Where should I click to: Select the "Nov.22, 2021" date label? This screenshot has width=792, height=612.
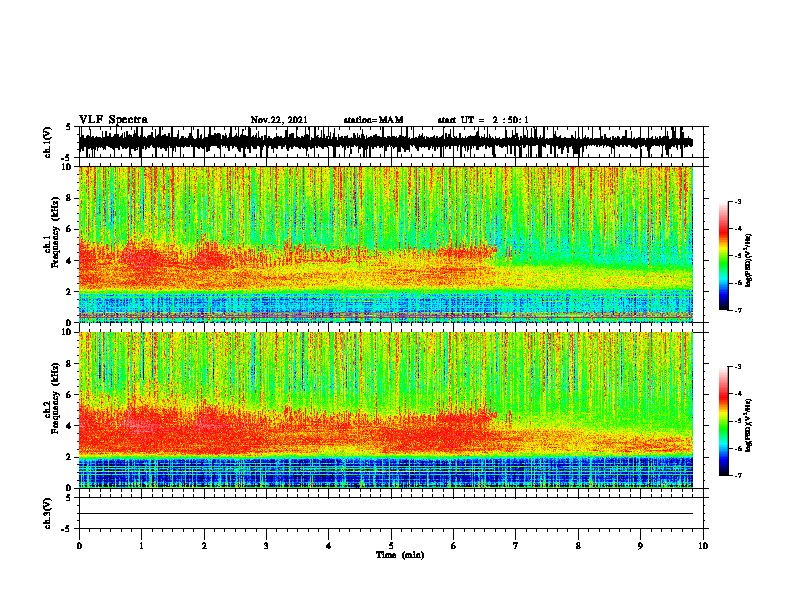pyautogui.click(x=279, y=120)
